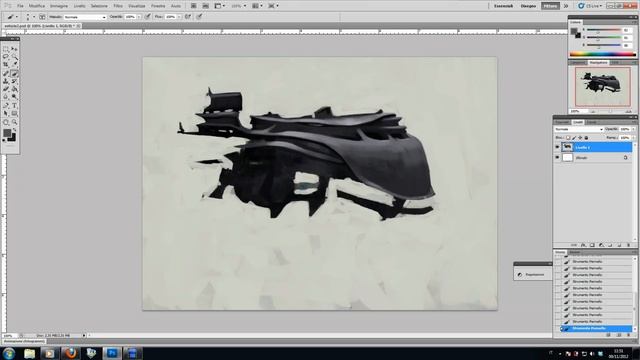This screenshot has width=640, height=360.
Task: Hide the Sfondo layer
Action: [557, 157]
